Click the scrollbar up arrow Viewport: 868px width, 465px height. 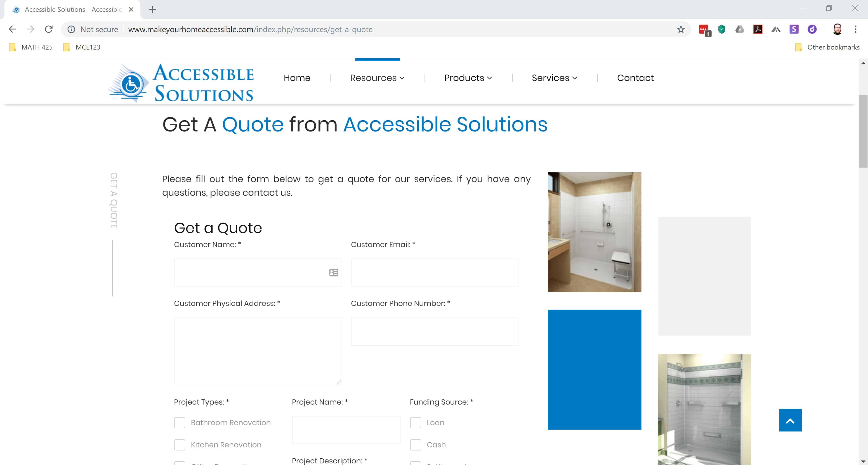(x=863, y=63)
